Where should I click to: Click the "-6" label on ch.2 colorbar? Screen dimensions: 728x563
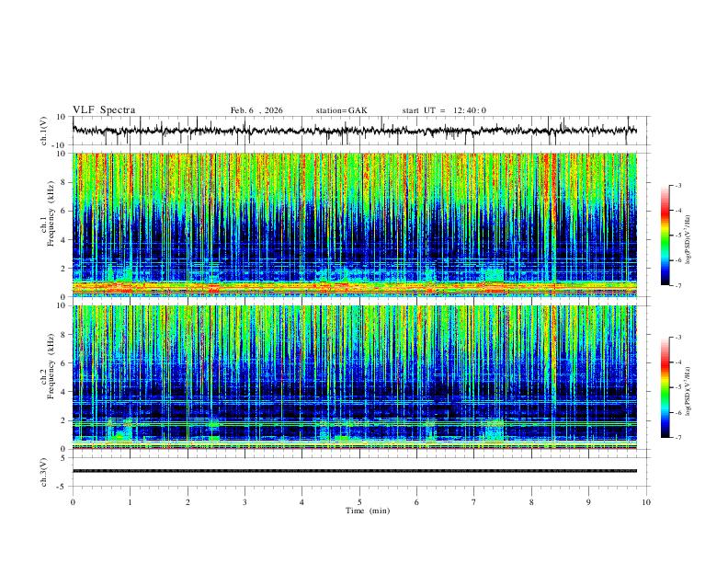[x=678, y=412]
